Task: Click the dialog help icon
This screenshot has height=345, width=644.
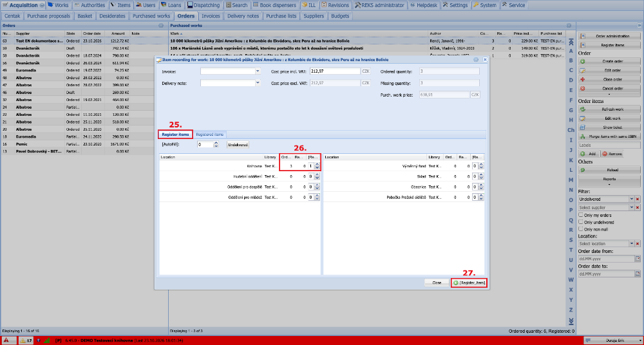Action: point(476,60)
